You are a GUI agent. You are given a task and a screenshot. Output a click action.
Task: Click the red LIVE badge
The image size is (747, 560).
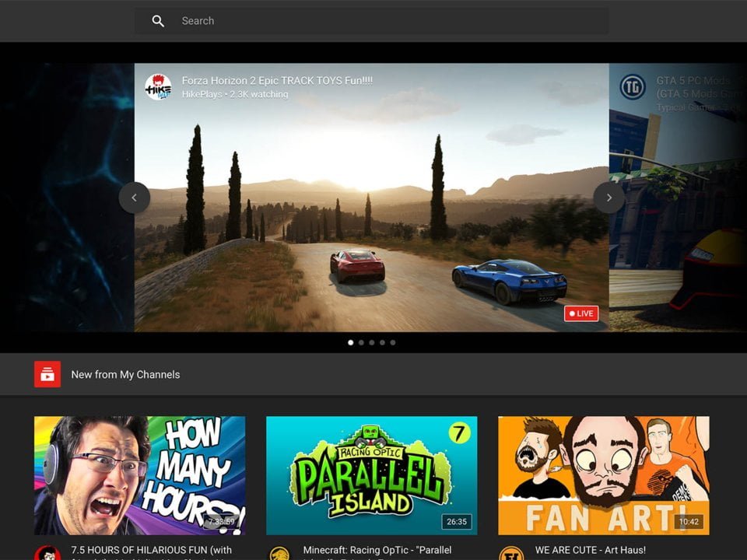581,313
